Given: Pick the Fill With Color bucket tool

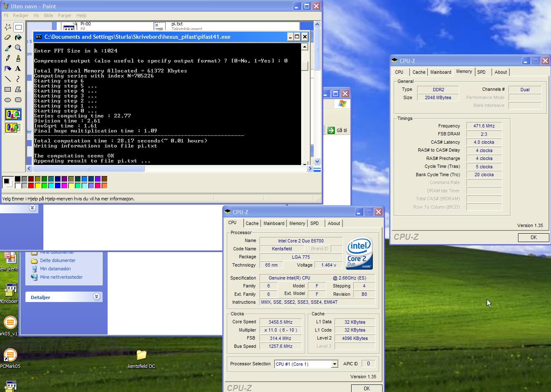Looking at the screenshot, I should pyautogui.click(x=18, y=37).
